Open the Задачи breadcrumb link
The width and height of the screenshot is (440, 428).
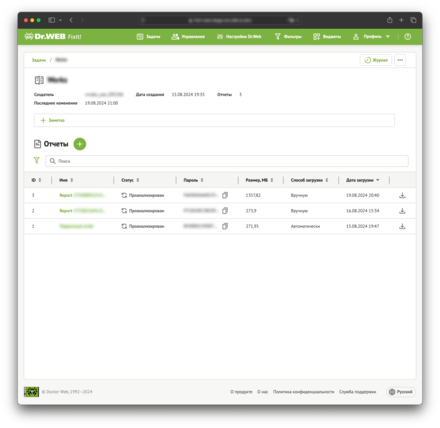39,60
